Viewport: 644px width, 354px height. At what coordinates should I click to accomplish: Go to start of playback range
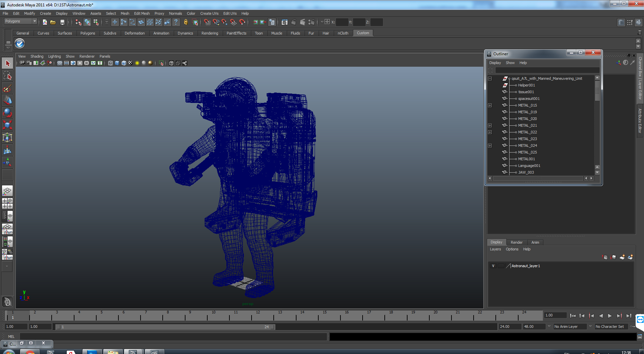click(x=573, y=316)
